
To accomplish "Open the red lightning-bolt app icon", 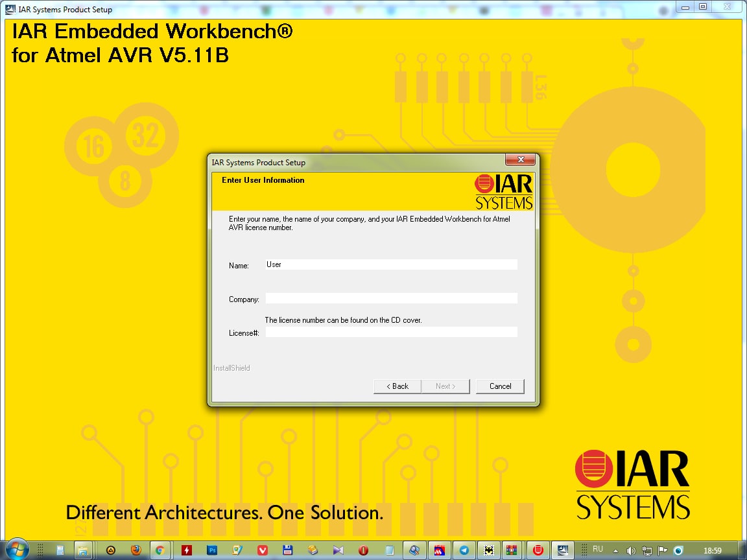I will coord(187,550).
